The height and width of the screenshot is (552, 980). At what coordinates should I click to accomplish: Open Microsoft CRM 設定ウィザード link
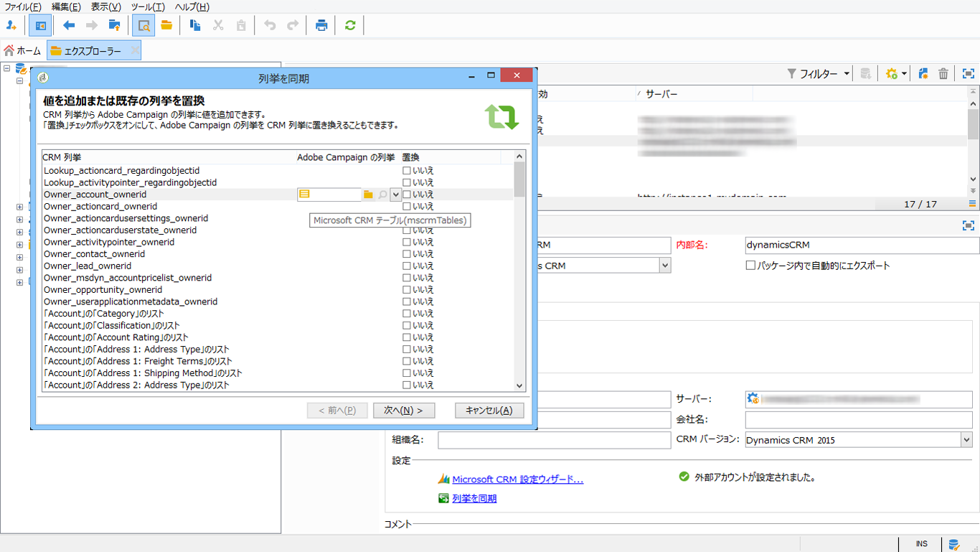pos(518,480)
